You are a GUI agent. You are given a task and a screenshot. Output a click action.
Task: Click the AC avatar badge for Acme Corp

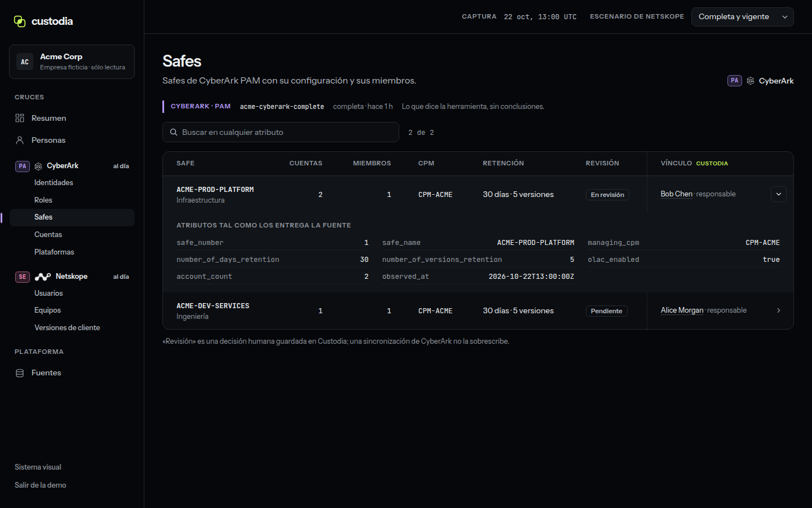25,62
